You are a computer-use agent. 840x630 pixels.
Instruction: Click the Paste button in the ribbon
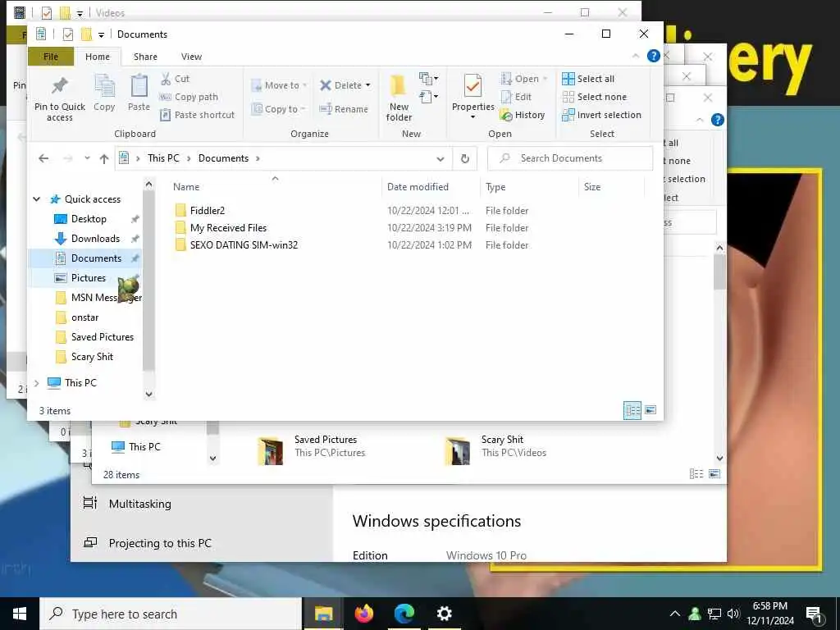[x=139, y=94]
